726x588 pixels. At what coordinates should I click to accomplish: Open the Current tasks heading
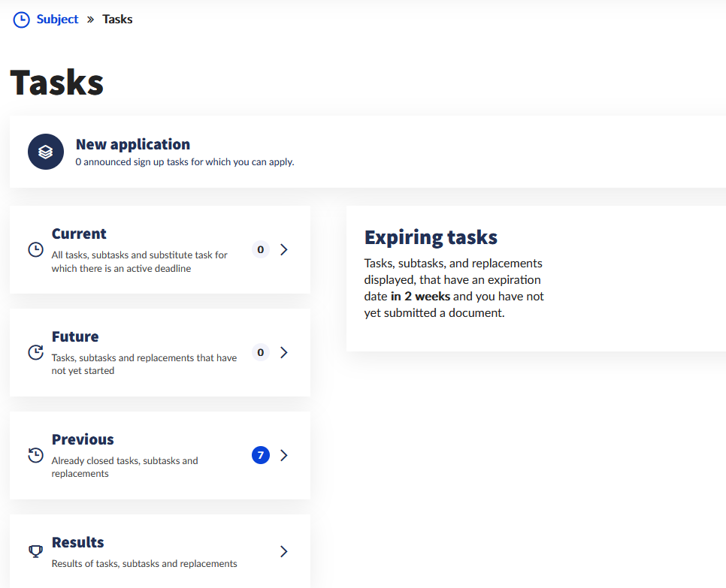pos(79,234)
